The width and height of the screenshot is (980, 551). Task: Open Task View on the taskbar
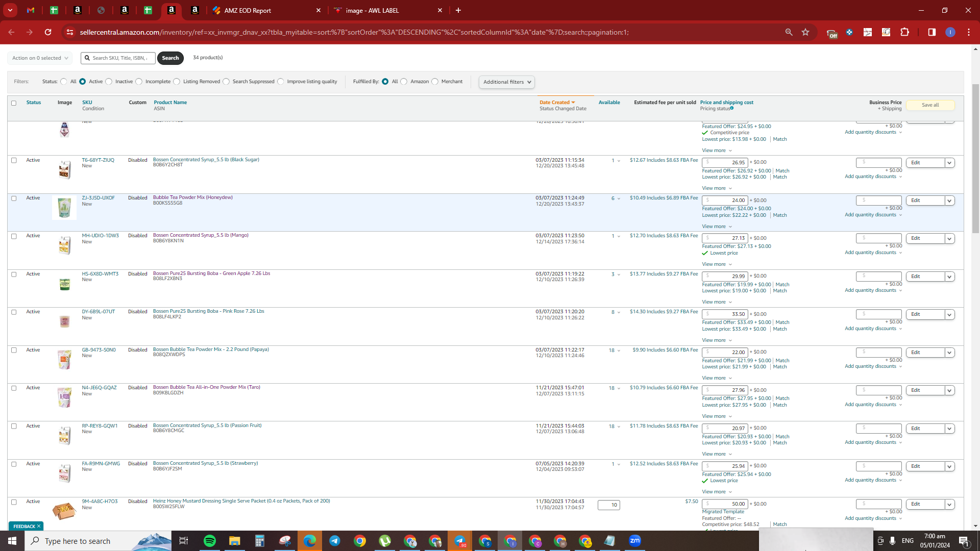tap(184, 541)
